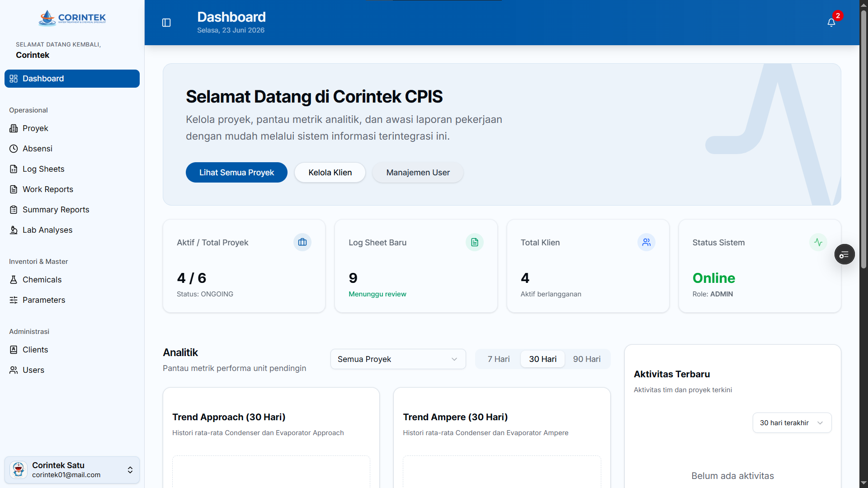Click the Trend Ampere (30 Hari) heading
The image size is (868, 488).
coord(455,417)
